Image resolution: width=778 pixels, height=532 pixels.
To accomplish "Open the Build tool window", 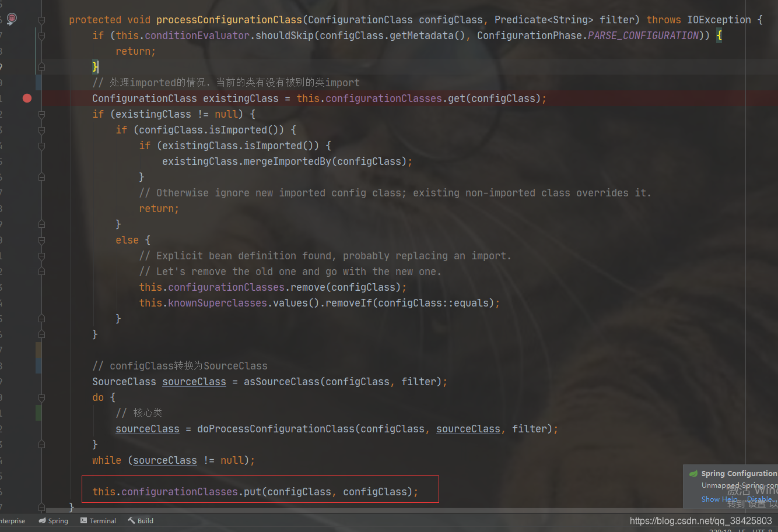I will [141, 521].
